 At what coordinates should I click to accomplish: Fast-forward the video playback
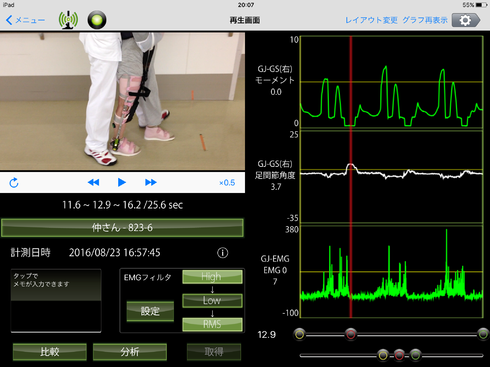[x=151, y=182]
